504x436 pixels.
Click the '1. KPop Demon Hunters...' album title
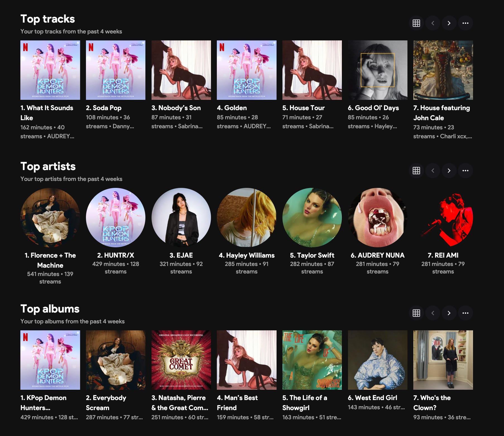pos(44,403)
